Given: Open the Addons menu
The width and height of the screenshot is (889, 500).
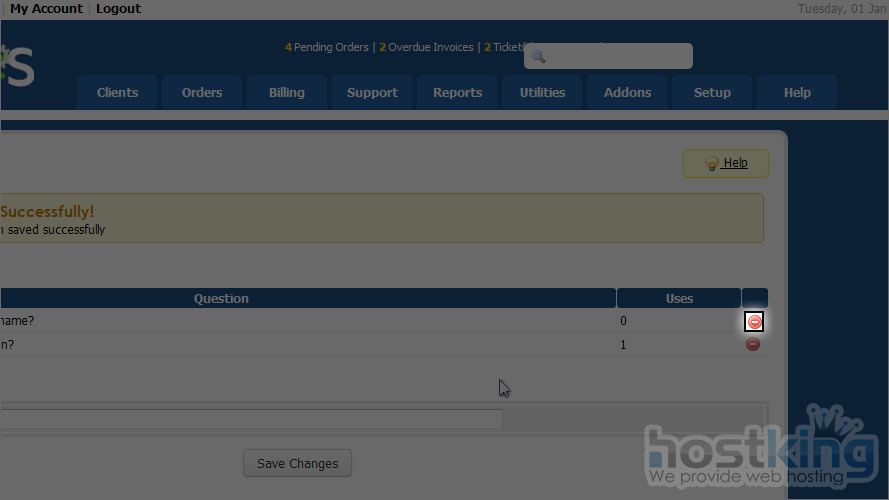Looking at the screenshot, I should 627,93.
